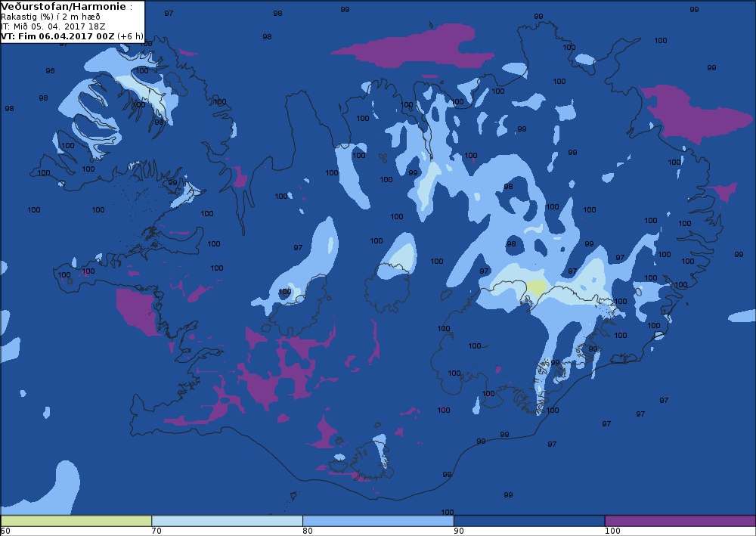Screen dimensions: 756x536
Task: Click the "Veðurstofan/Harmonie" title text
Action: coord(64,7)
